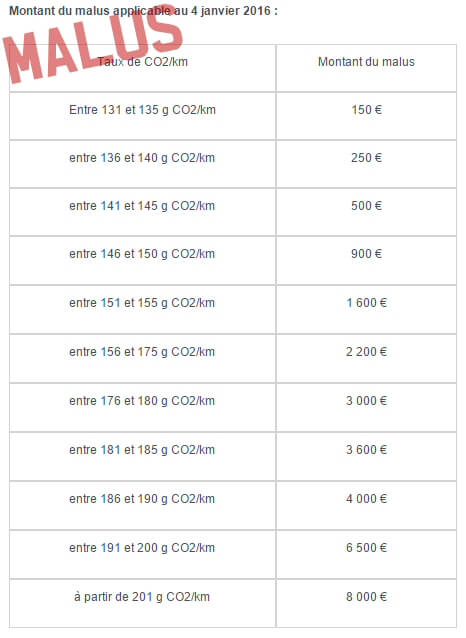Screen dimensions: 466x638
Task: Select the 'entre 136 et 140 g CO2/km' row
Action: (233, 164)
